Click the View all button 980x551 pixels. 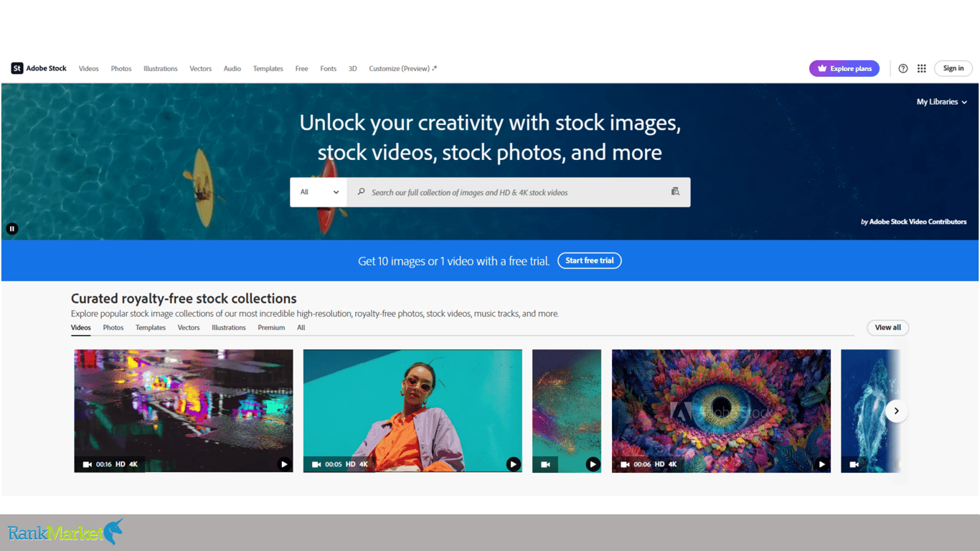coord(888,328)
